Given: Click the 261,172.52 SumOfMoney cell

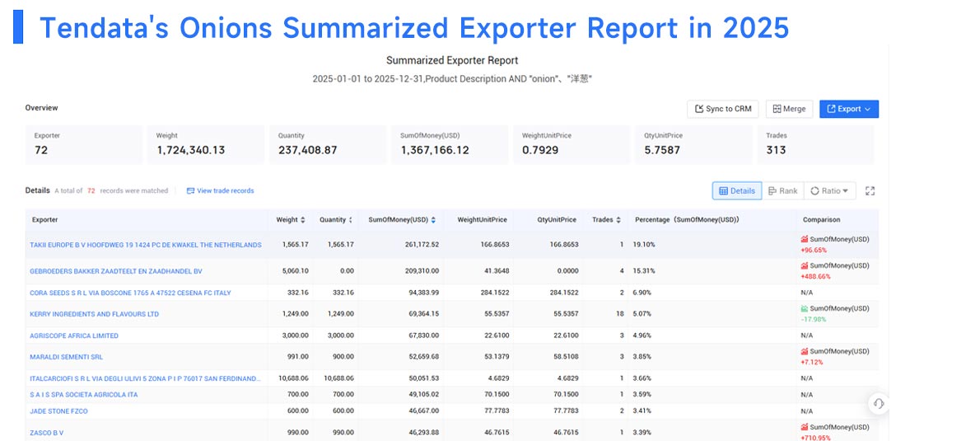Looking at the screenshot, I should (422, 245).
